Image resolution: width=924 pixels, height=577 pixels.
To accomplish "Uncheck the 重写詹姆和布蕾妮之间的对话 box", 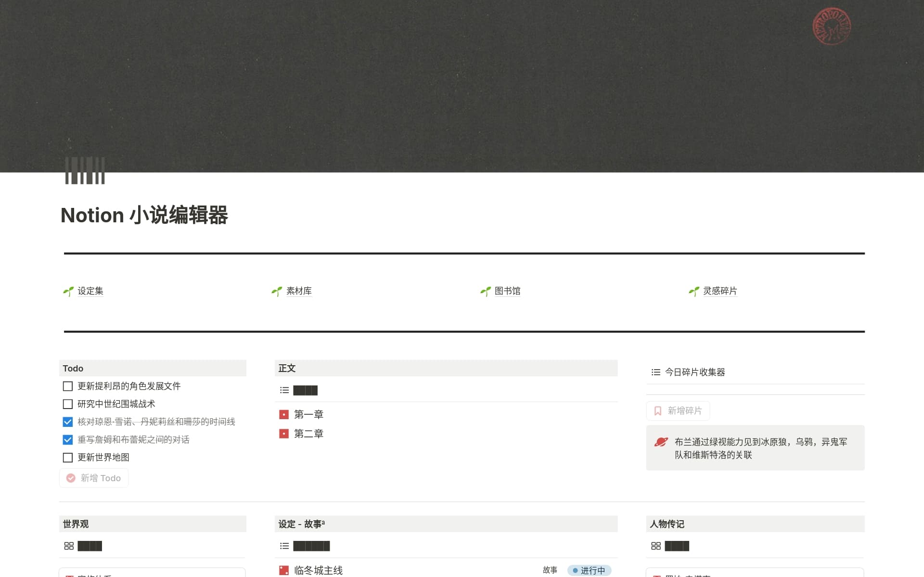I will point(68,440).
